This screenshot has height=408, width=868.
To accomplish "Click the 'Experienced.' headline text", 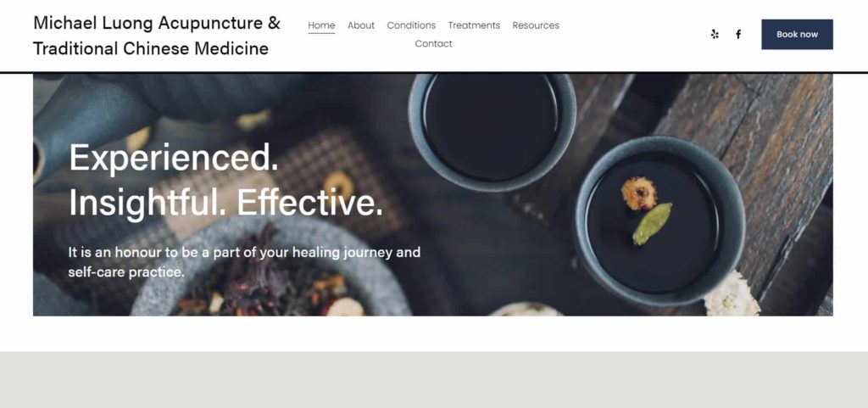I will [174, 158].
